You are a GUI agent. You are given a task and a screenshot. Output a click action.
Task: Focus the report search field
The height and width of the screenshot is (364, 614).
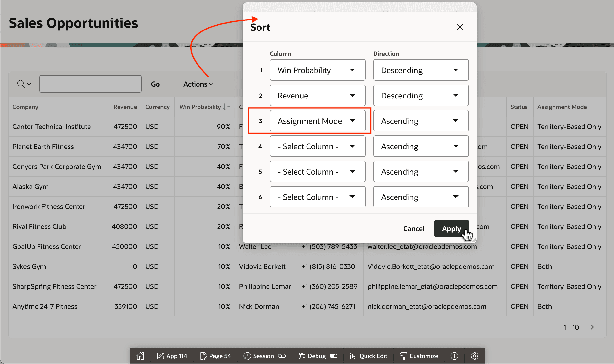point(90,84)
